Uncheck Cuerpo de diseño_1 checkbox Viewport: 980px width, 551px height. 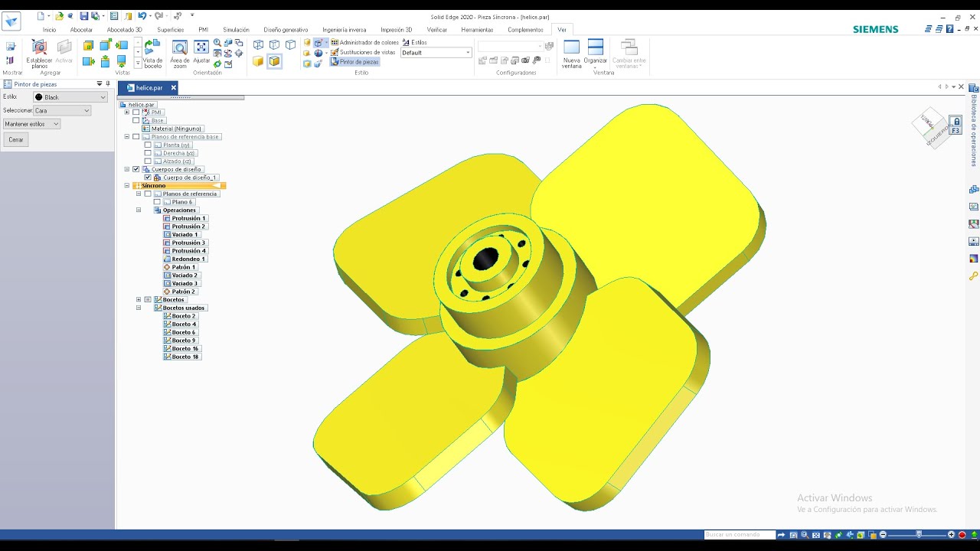point(148,178)
